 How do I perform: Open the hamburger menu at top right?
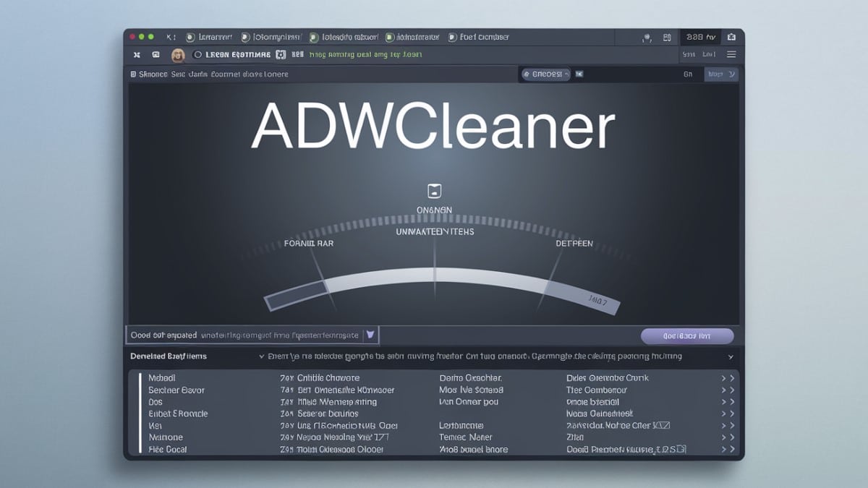[731, 54]
